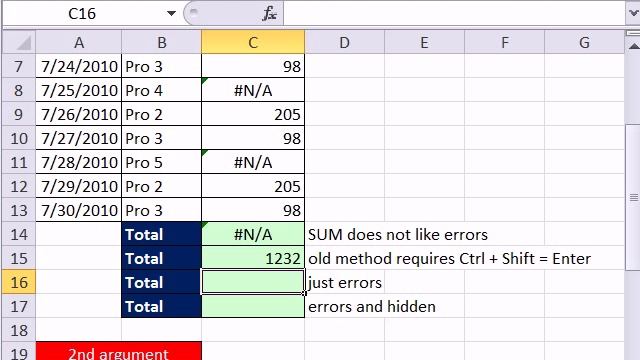Select row 11 header
This screenshot has height=360, width=640.
tap(19, 162)
